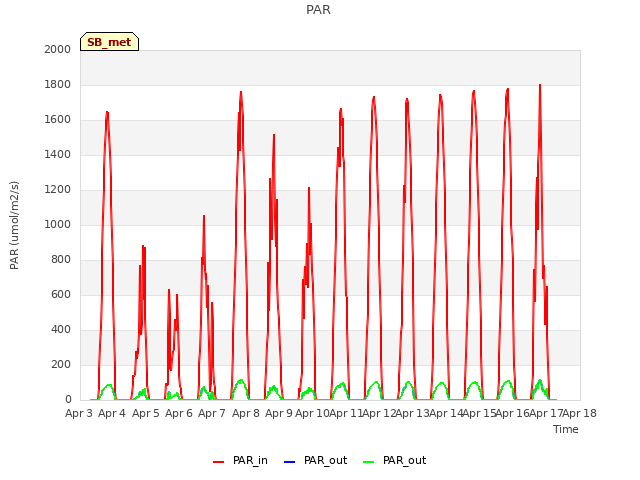Click the Apr 5 x-axis label
The width and height of the screenshot is (640, 480).
[146, 413]
